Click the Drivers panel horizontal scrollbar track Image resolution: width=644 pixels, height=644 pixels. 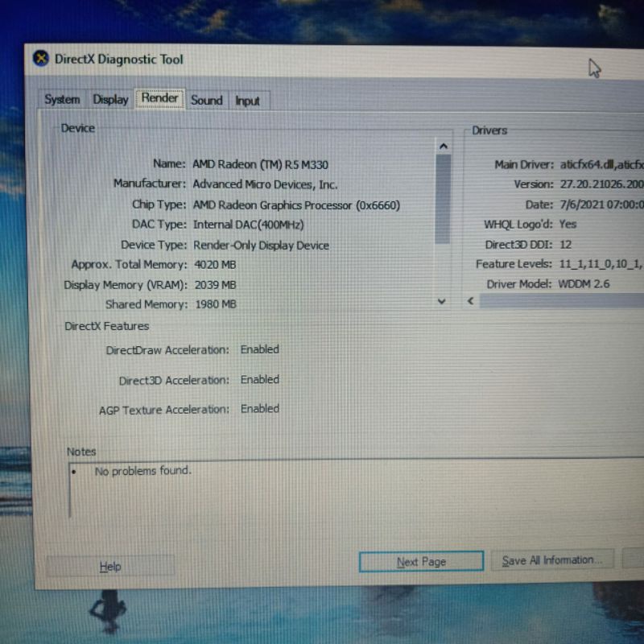click(x=563, y=301)
